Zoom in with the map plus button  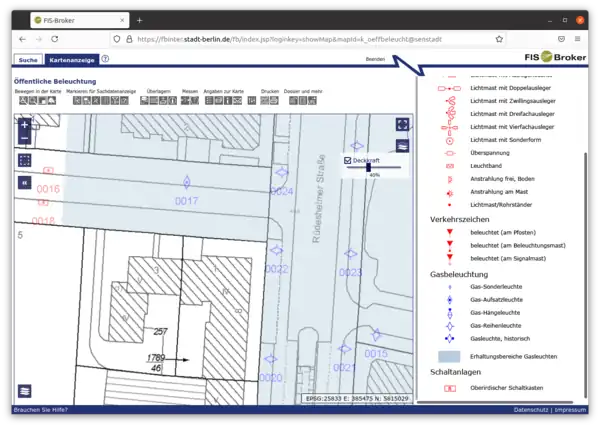click(x=25, y=125)
